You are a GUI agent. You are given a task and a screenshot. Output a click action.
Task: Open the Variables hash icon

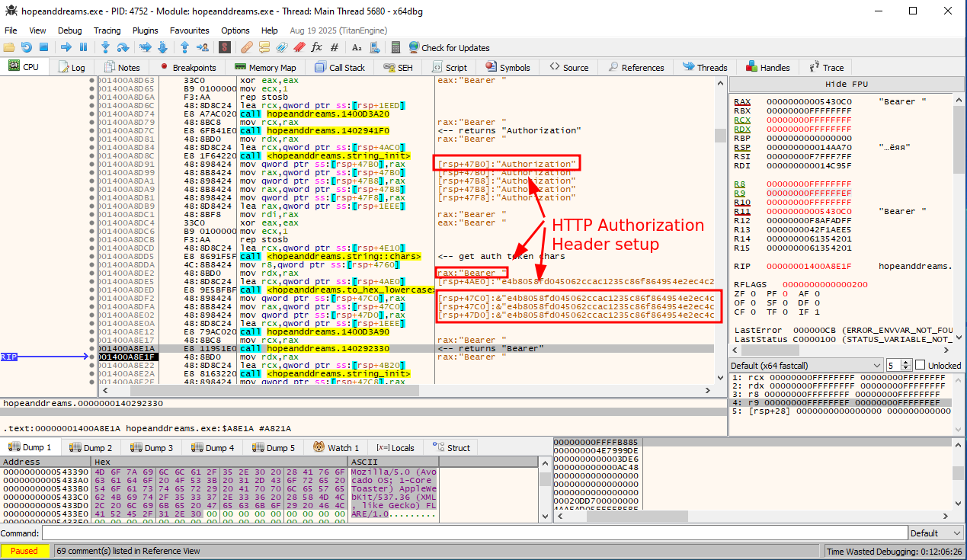(334, 47)
